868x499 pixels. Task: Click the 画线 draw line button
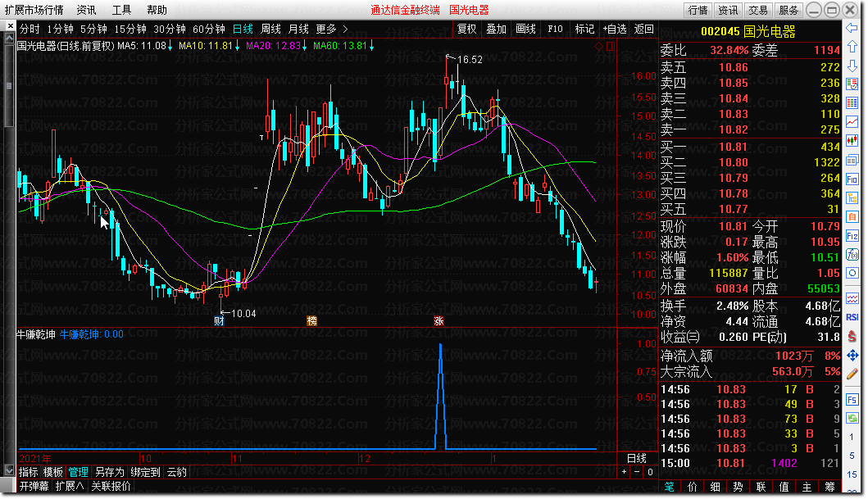point(526,29)
